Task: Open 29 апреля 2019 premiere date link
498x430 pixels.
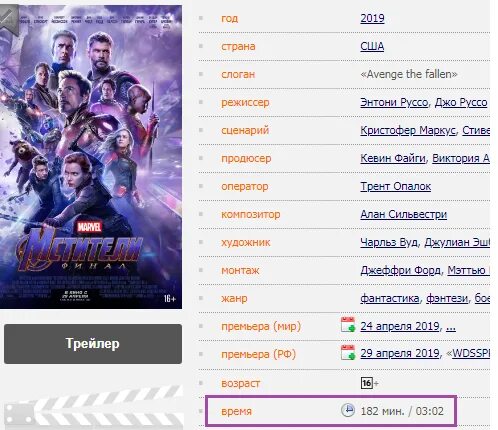Action: 400,353
